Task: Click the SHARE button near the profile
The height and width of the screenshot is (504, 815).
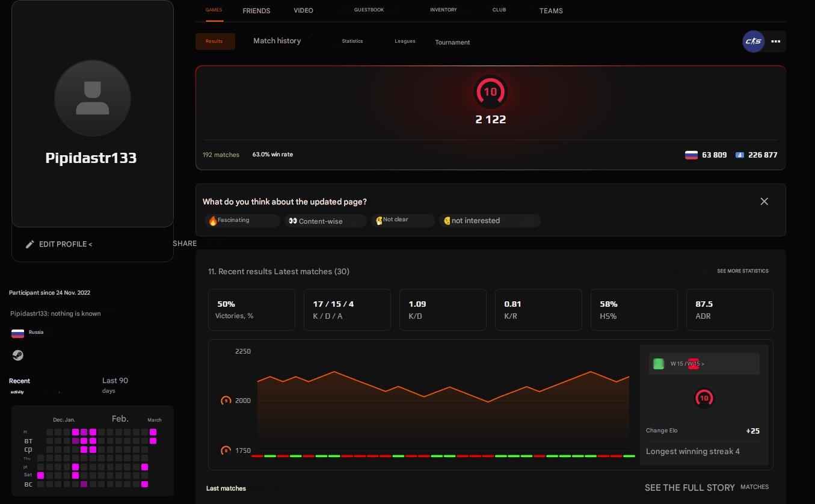Action: point(184,243)
